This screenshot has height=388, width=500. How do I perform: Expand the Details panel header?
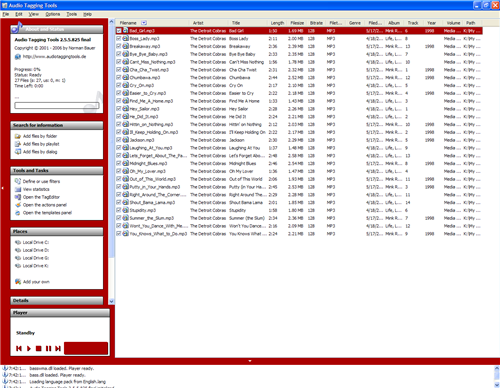[57, 301]
